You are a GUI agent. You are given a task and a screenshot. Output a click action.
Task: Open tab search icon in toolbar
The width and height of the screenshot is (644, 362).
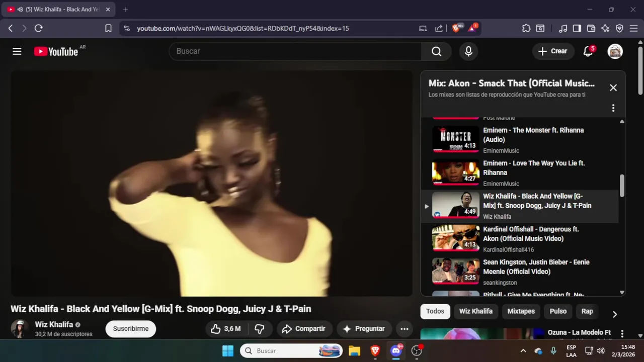pyautogui.click(x=540, y=29)
